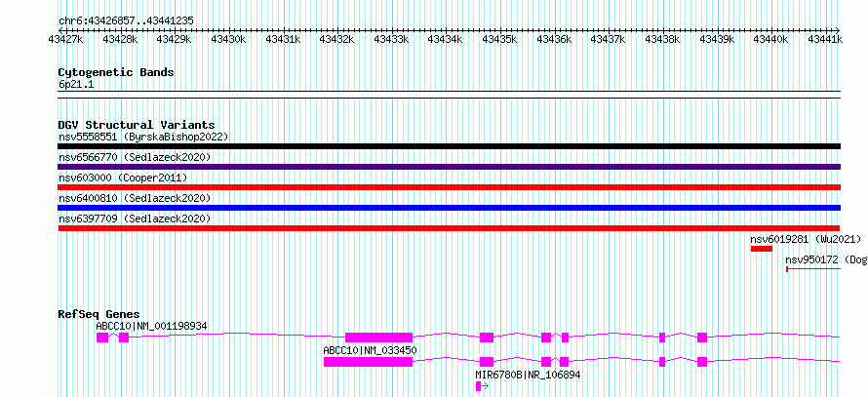Click the ABCC10|NM_001198934 transcript label
Image resolution: width=868 pixels, height=397 pixels.
(x=151, y=326)
